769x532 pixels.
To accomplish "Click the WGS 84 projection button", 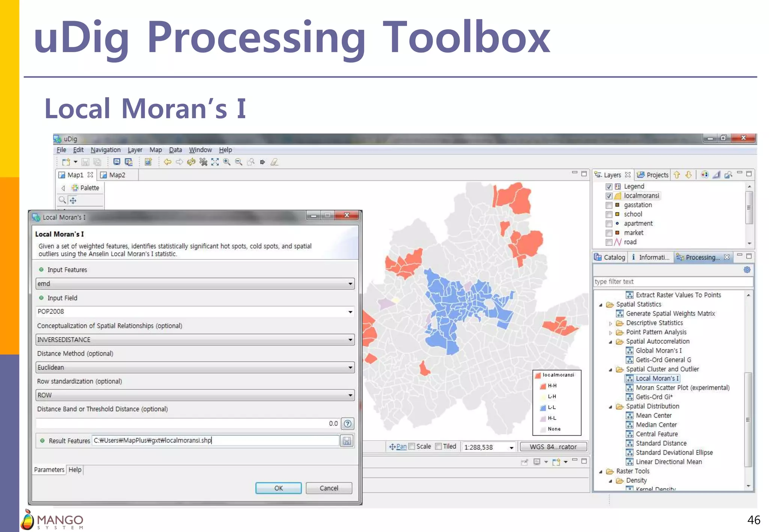I will [x=553, y=447].
